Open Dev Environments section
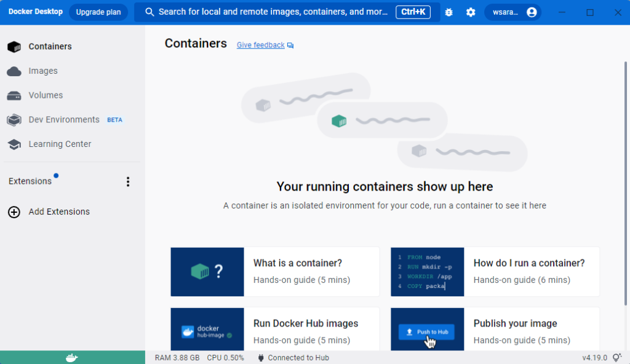The height and width of the screenshot is (364, 630). click(64, 120)
